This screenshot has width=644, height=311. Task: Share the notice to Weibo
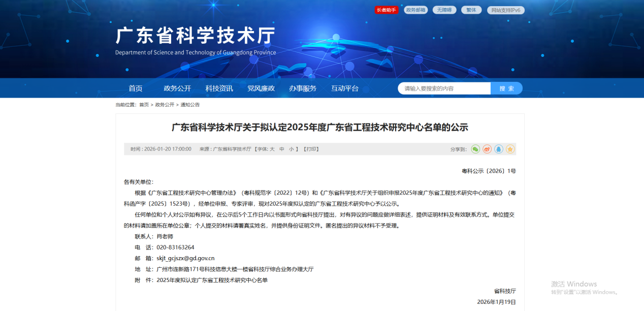[487, 149]
